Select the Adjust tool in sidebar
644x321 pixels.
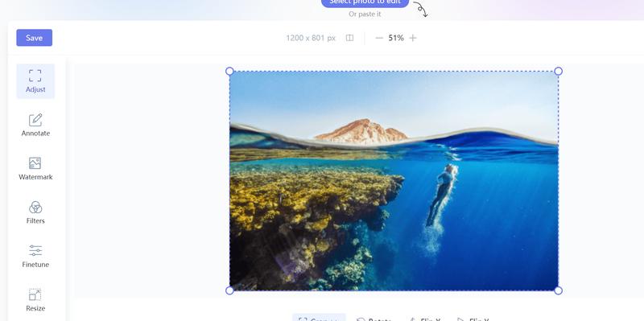pyautogui.click(x=35, y=81)
